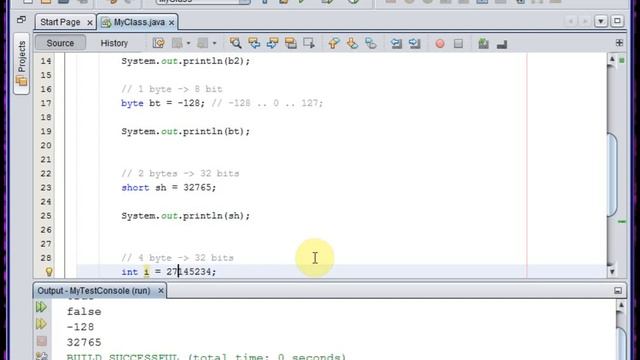Screen dimensions: 640x360
Task: Toggle Rectangular Selection mode
Action: (309, 43)
